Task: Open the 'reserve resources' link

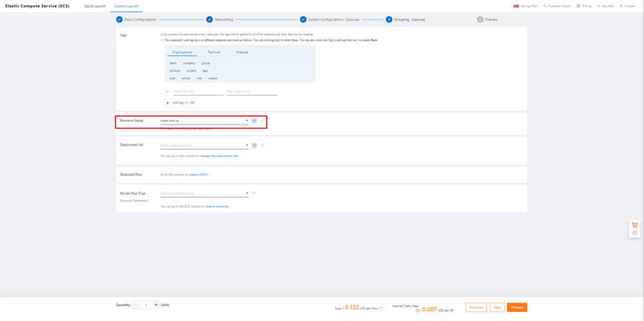Action: point(217,206)
